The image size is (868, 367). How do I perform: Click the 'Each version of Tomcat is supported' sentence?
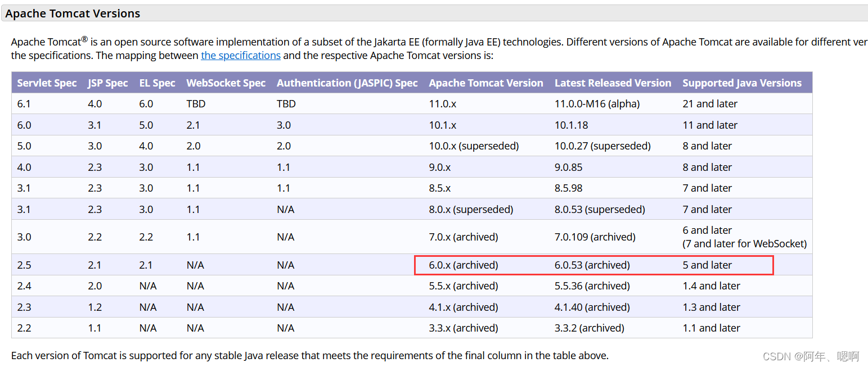(310, 356)
